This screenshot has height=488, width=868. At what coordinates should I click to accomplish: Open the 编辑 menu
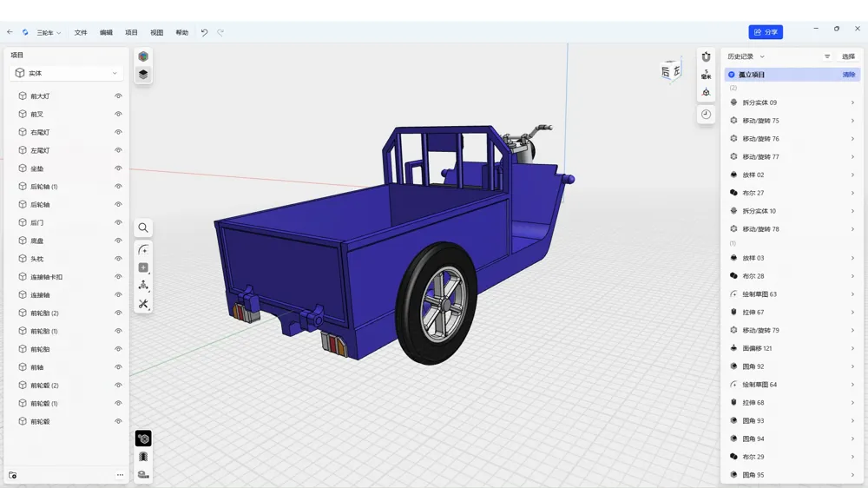point(106,33)
